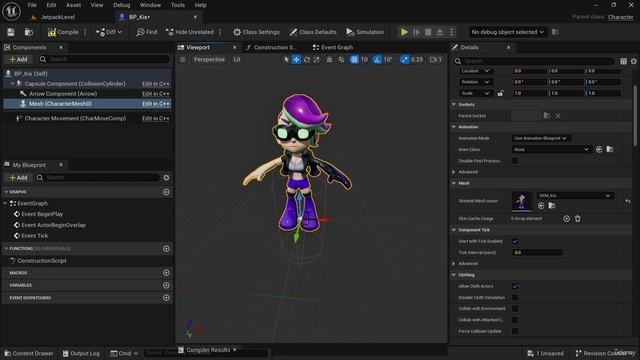
Task: Toggle Collide with Environment checkbox
Action: click(515, 309)
